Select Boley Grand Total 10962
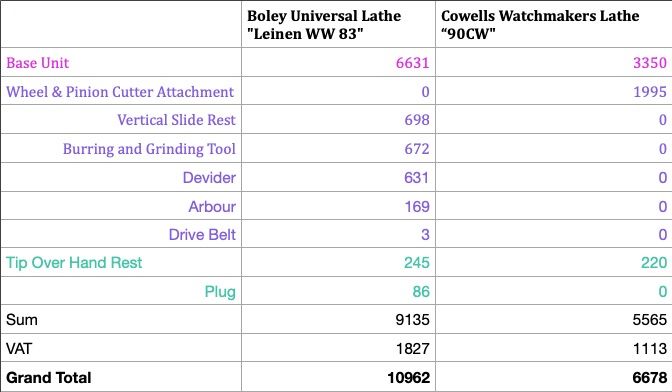Viewport: 672px width, 392px height. click(x=408, y=378)
